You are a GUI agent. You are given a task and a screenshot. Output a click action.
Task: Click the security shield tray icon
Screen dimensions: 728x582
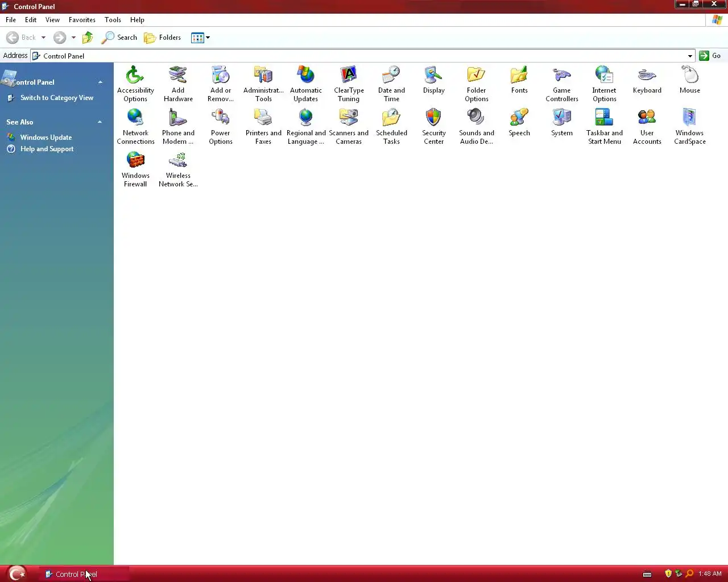668,573
